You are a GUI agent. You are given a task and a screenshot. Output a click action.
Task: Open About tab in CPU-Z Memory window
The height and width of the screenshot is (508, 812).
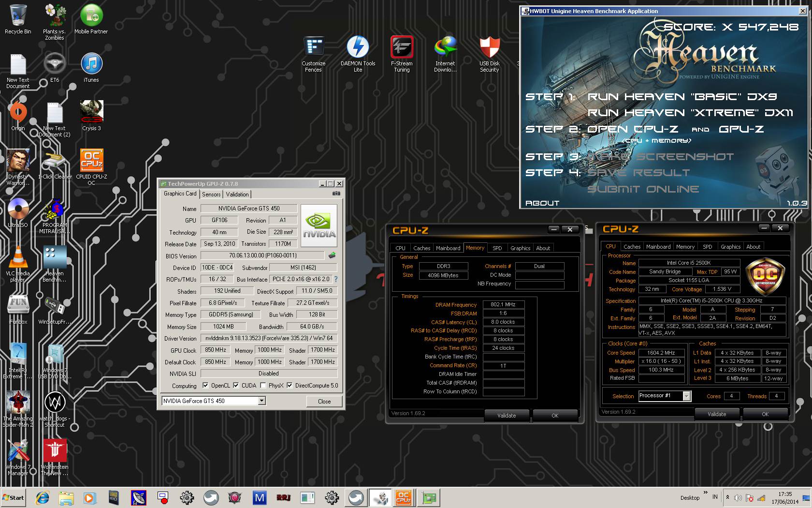tap(543, 248)
